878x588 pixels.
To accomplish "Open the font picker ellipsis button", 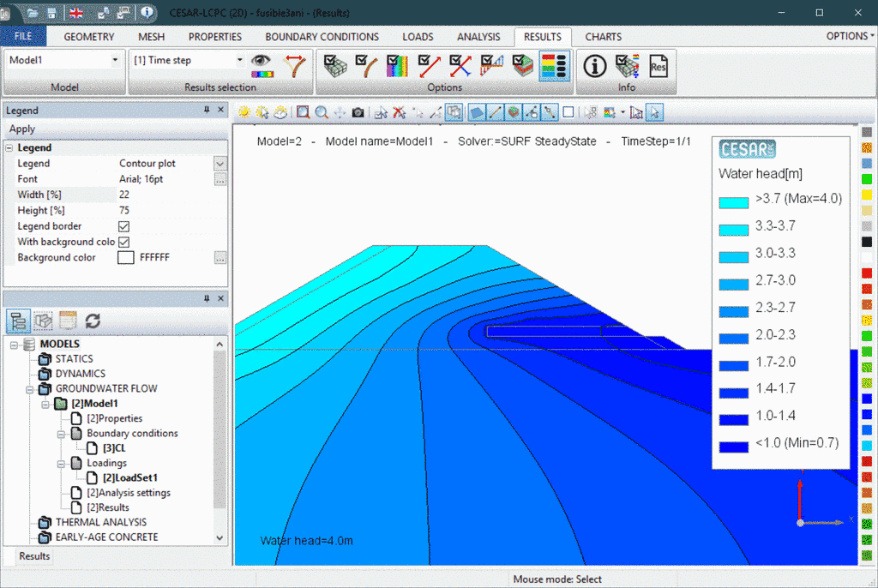I will pyautogui.click(x=220, y=179).
